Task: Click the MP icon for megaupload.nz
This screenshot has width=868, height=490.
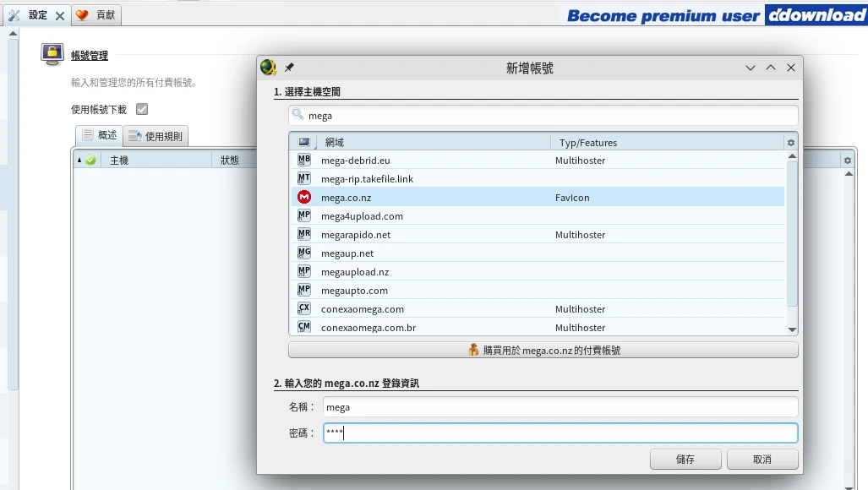Action: pyautogui.click(x=304, y=271)
